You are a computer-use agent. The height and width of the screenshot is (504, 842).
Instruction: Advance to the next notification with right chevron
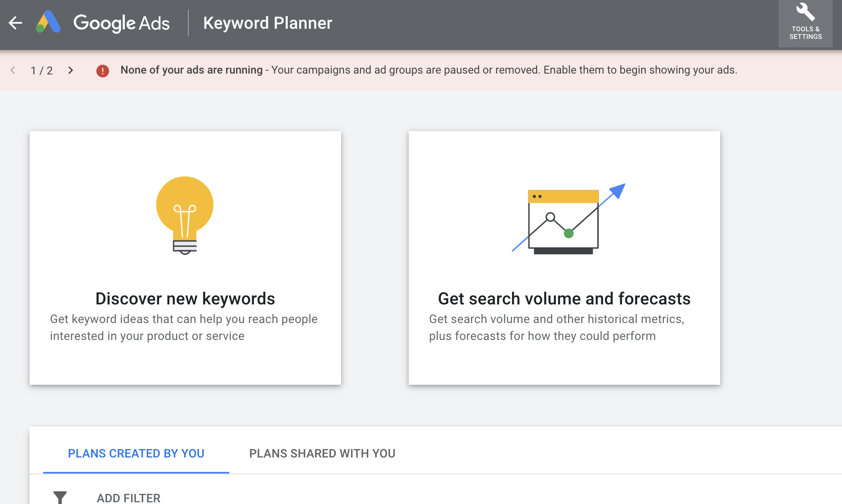(x=71, y=71)
